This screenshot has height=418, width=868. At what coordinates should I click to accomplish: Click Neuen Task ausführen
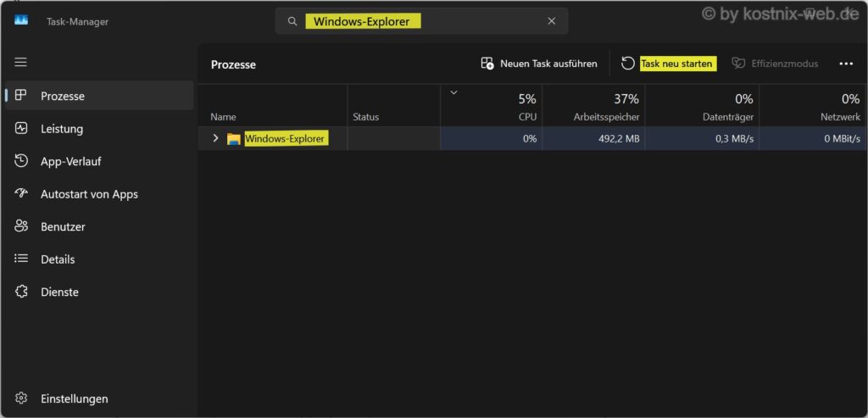539,64
